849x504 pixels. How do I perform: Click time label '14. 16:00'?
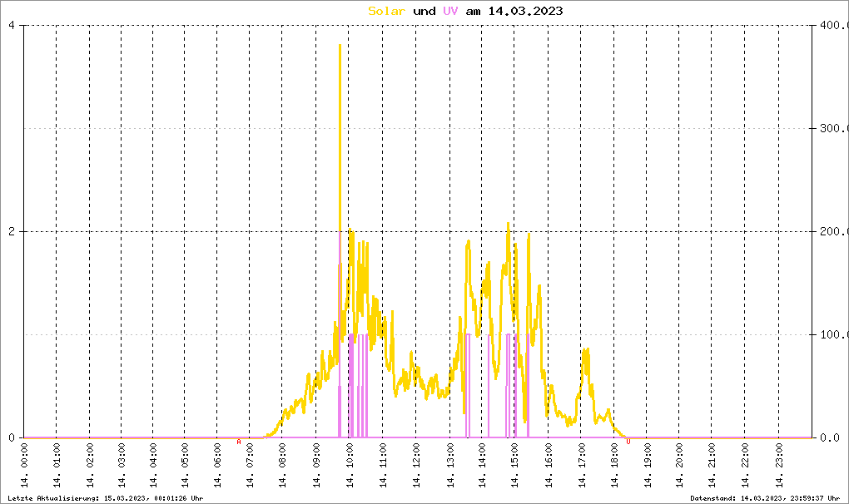(549, 466)
